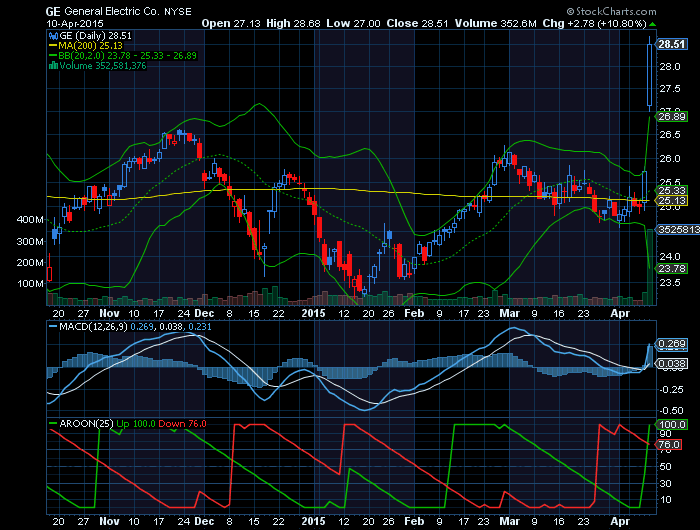
Task: Click the 28.0 price axis label
Action: (670, 67)
